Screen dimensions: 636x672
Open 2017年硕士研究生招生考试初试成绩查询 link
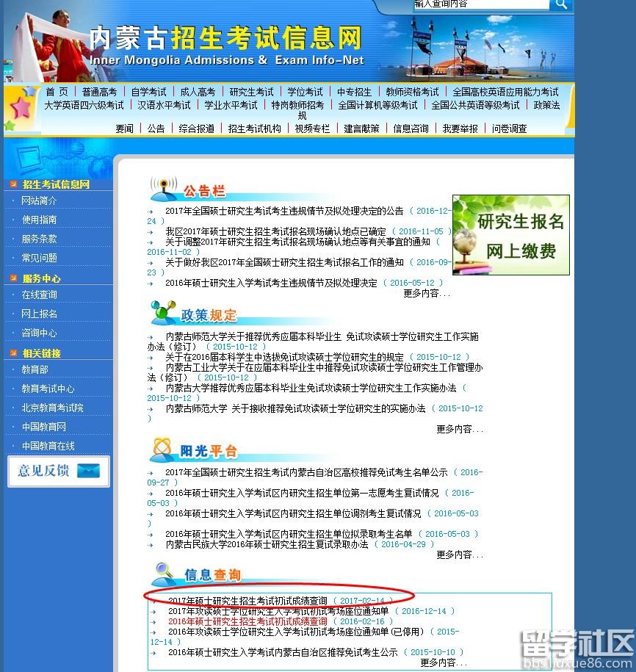247,601
